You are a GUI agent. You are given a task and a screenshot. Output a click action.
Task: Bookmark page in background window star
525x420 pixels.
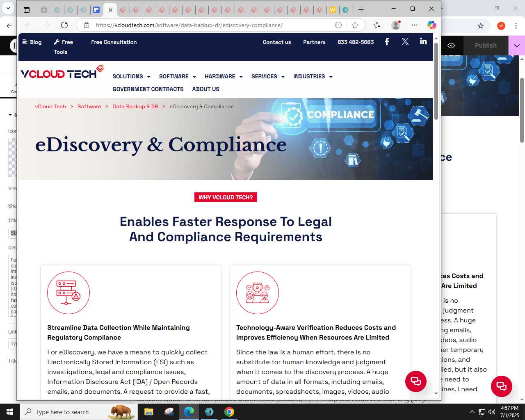[481, 26]
